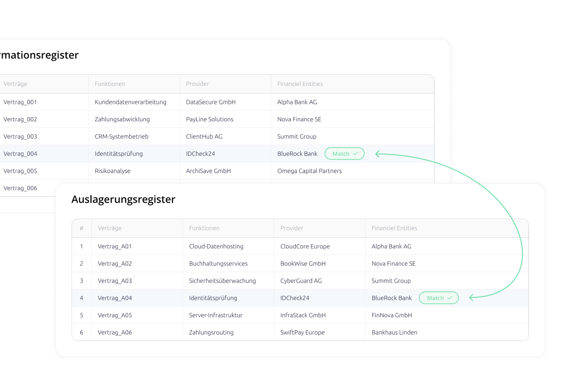Screen dimensions: 569x392
Task: Select row number 2 in Auslagerungsregister
Action: click(x=81, y=264)
